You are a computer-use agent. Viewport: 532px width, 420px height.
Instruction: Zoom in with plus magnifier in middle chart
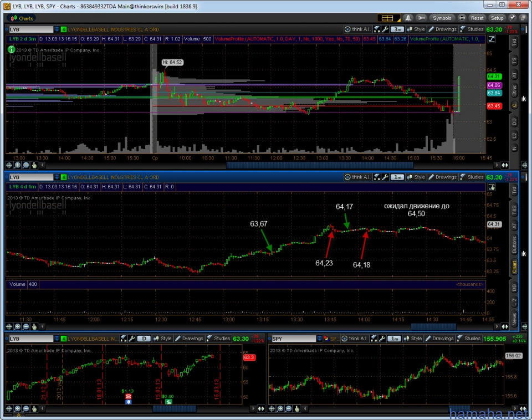coord(17,326)
